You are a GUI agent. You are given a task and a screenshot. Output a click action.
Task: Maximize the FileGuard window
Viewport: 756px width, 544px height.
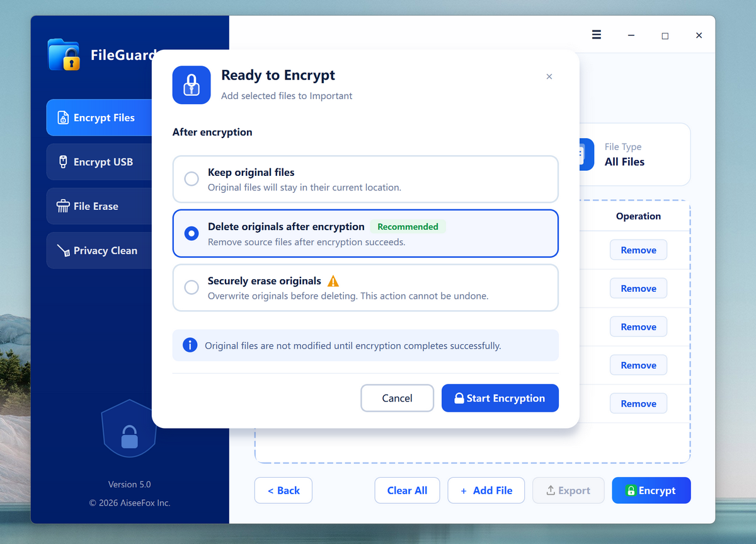tap(665, 35)
